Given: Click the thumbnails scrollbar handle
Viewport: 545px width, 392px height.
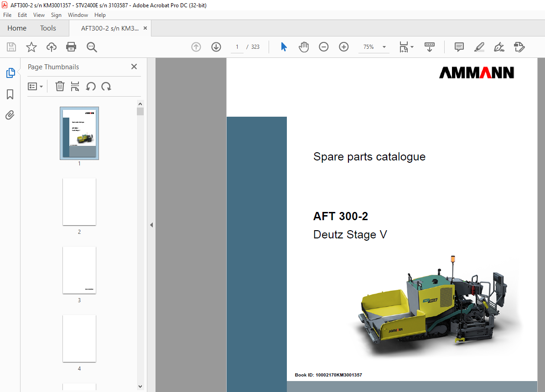Looking at the screenshot, I should tap(140, 111).
